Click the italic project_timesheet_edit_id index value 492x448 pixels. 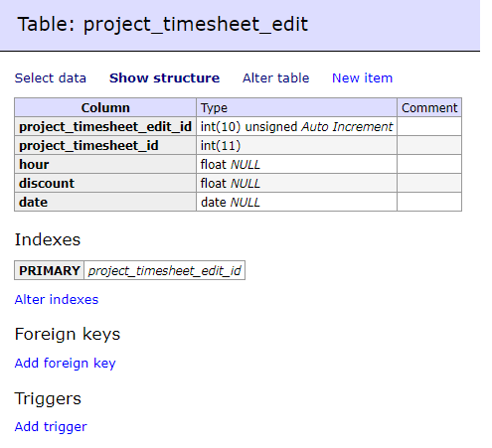click(x=164, y=270)
